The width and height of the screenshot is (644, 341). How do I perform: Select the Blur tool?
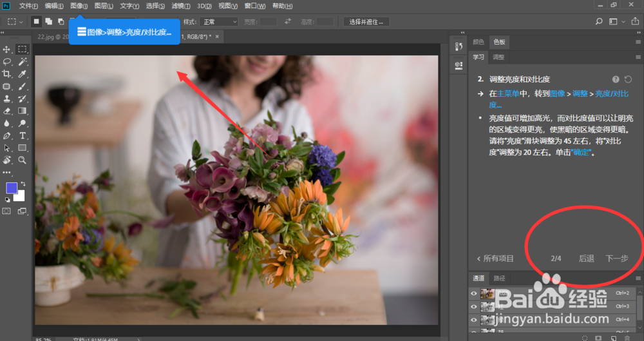6,123
